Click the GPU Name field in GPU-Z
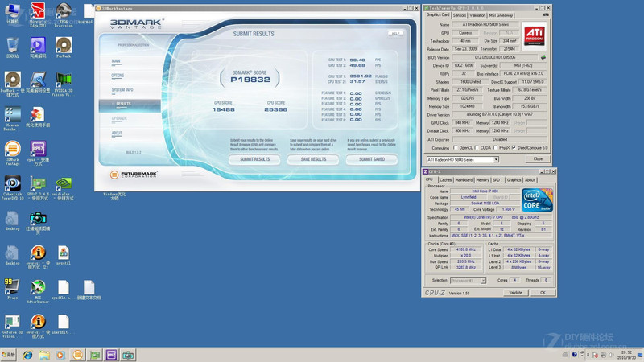Image resolution: width=644 pixels, height=362 pixels. [485, 25]
